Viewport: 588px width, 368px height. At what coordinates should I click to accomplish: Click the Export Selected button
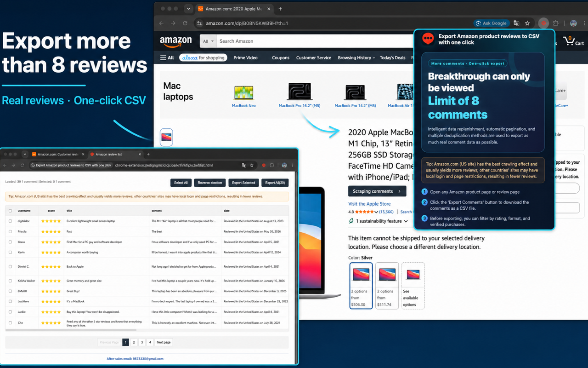point(243,183)
